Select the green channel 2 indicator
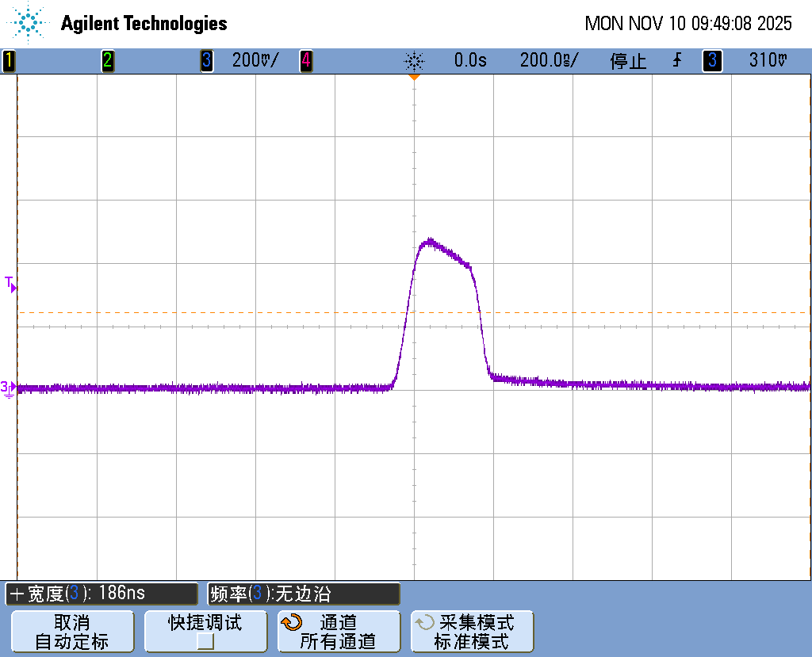 point(108,61)
